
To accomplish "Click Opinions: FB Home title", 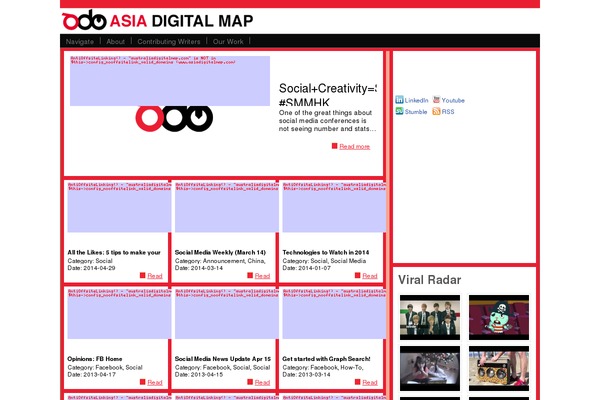I will tap(95, 359).
